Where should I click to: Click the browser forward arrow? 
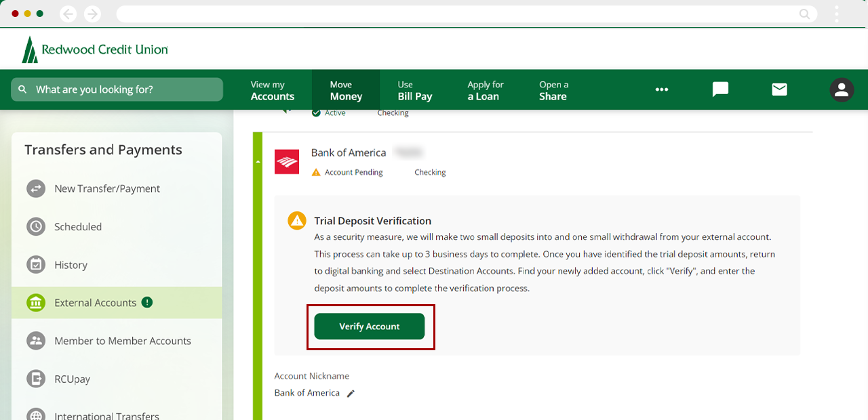(x=92, y=14)
